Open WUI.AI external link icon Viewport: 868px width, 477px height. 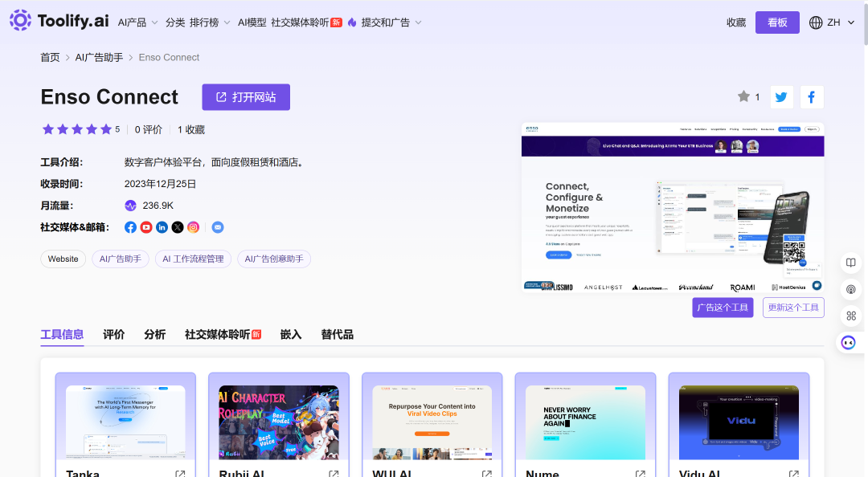click(486, 475)
